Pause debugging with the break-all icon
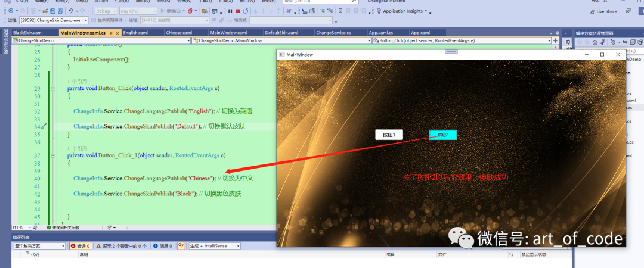 pos(230,11)
